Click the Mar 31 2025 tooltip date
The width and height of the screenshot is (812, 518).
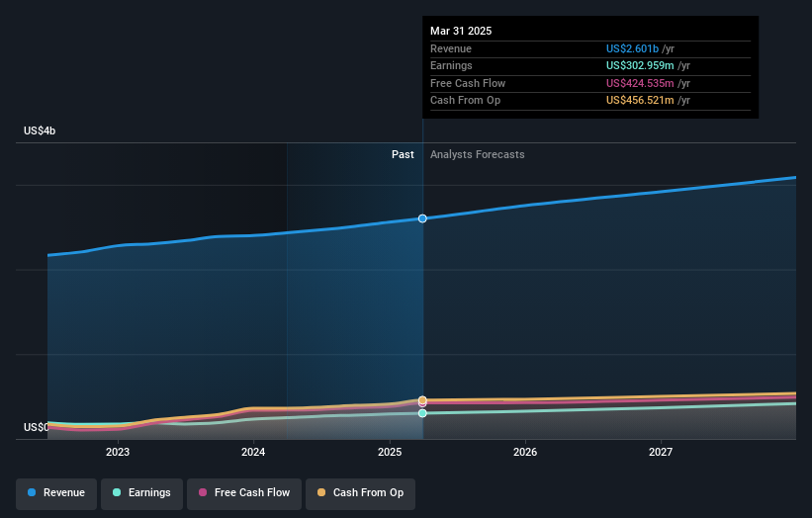pyautogui.click(x=461, y=31)
